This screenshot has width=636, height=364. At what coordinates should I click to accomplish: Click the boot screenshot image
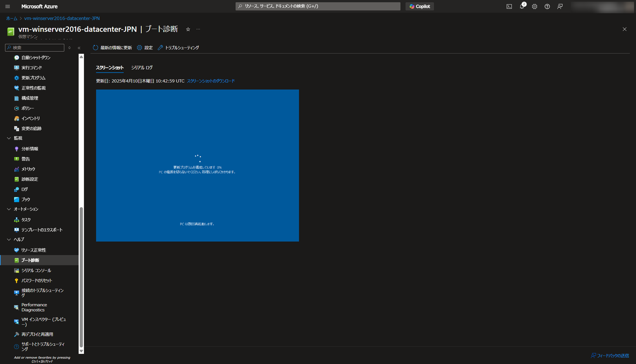coord(197,165)
